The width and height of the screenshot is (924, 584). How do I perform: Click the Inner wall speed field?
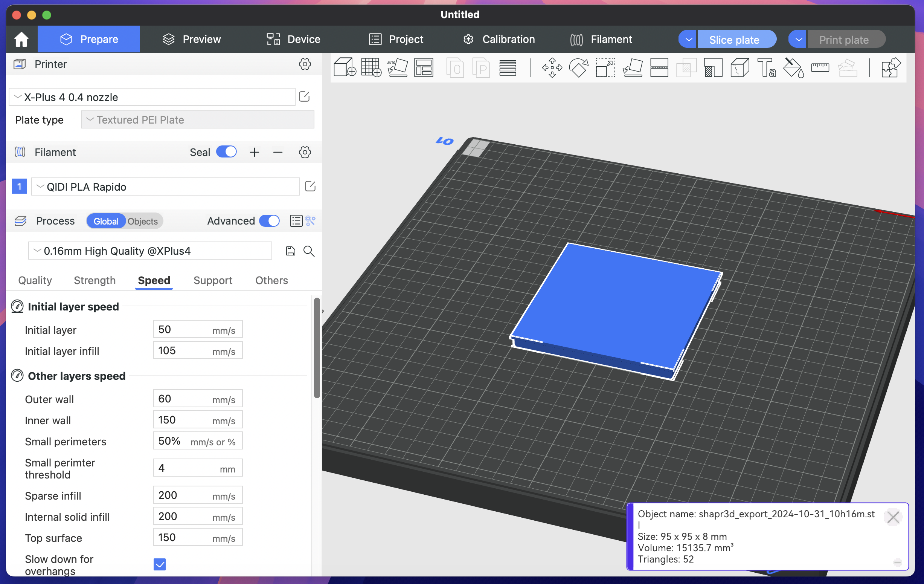(x=198, y=420)
